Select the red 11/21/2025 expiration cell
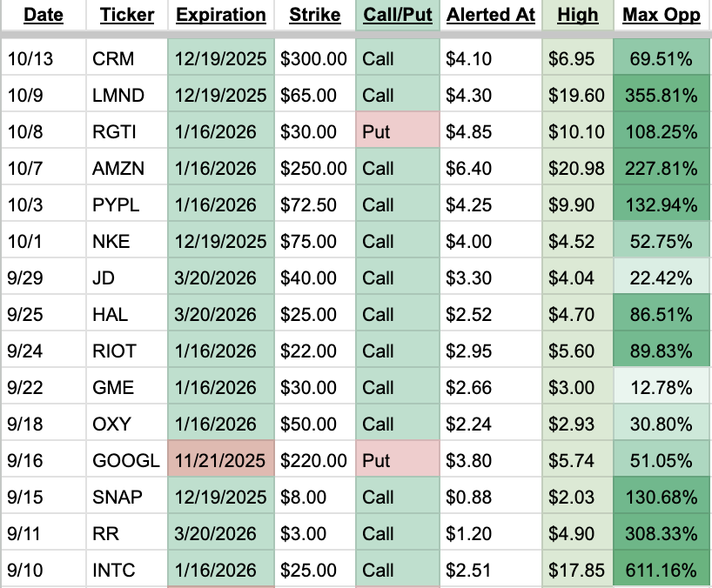The width and height of the screenshot is (712, 588). 221,460
